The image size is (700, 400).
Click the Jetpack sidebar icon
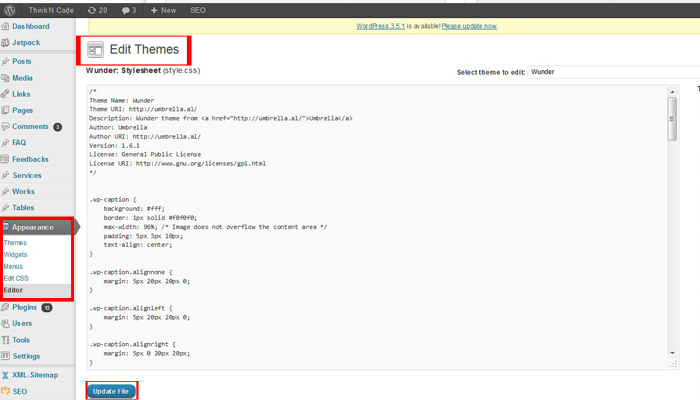(5, 43)
